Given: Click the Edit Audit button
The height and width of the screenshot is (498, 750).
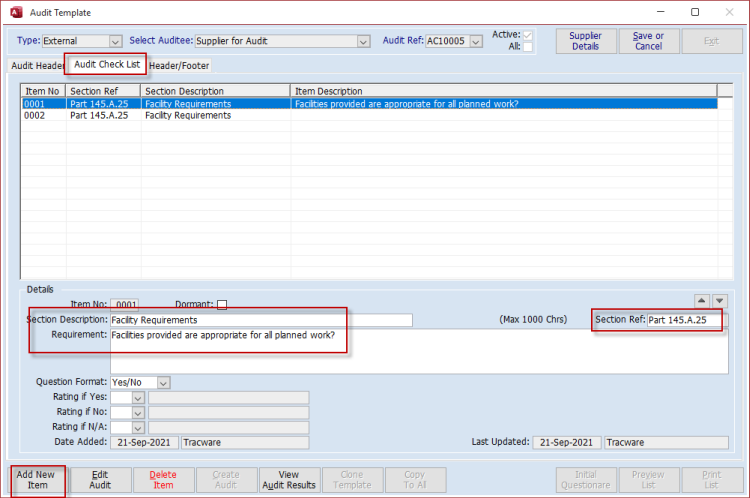Looking at the screenshot, I should pos(100,480).
